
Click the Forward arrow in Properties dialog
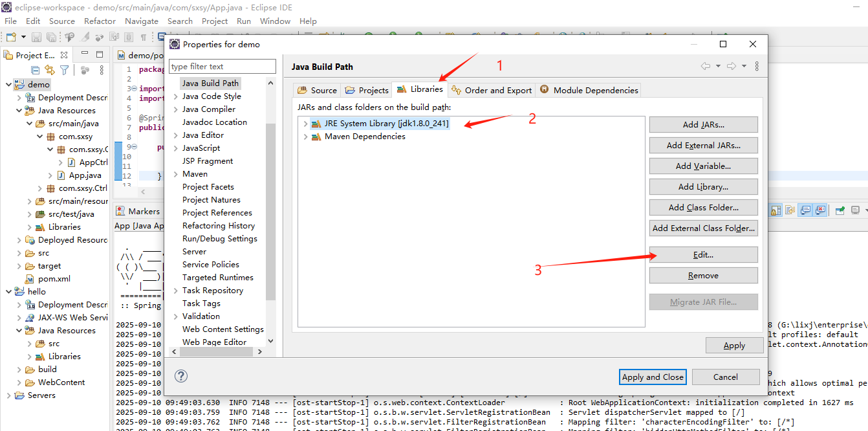tap(732, 66)
